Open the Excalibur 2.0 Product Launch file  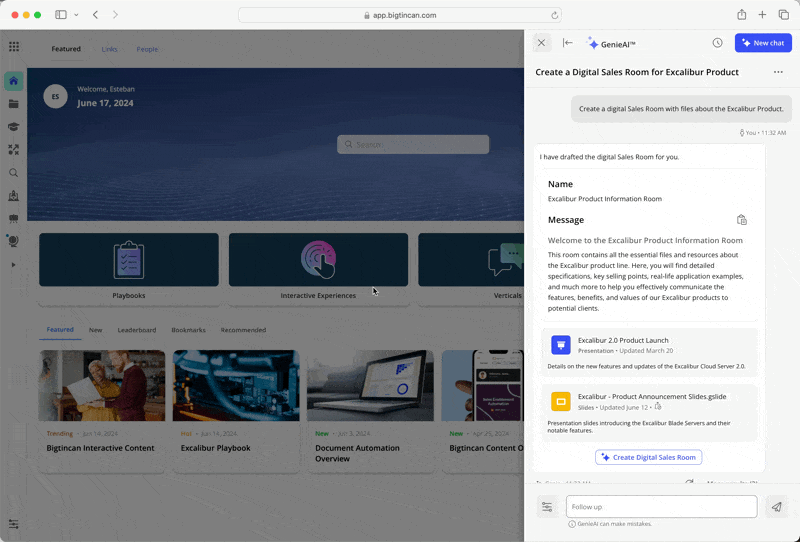[623, 340]
